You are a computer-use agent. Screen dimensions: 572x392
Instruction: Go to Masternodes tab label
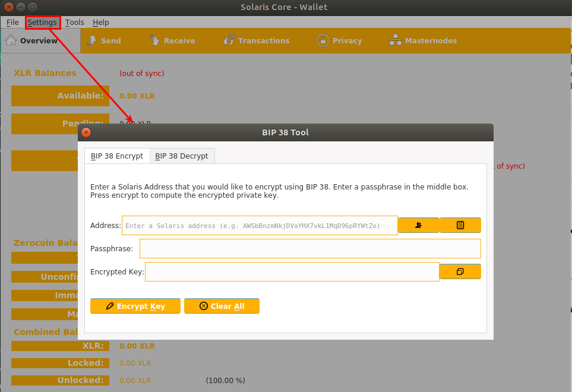pyautogui.click(x=431, y=40)
